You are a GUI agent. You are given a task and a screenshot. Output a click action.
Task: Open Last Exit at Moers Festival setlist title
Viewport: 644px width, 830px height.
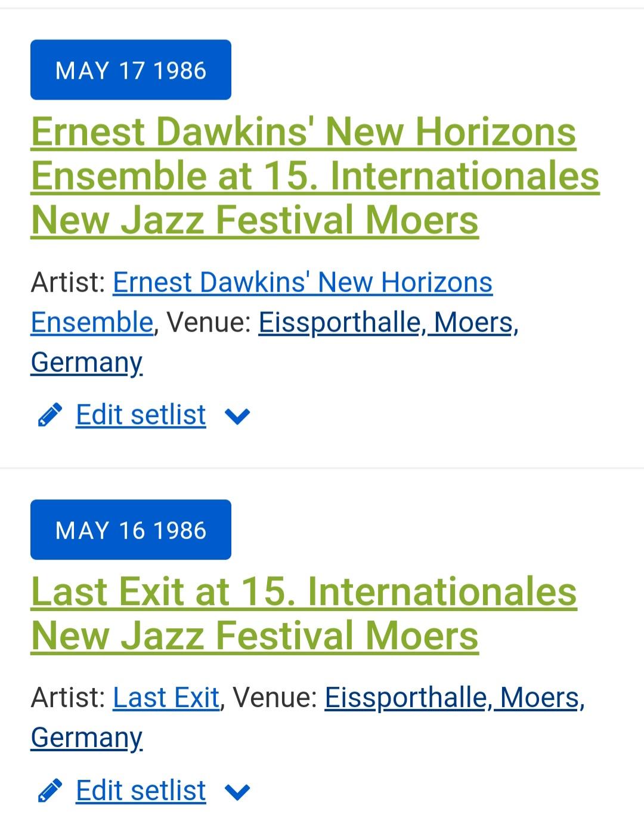coord(304,613)
